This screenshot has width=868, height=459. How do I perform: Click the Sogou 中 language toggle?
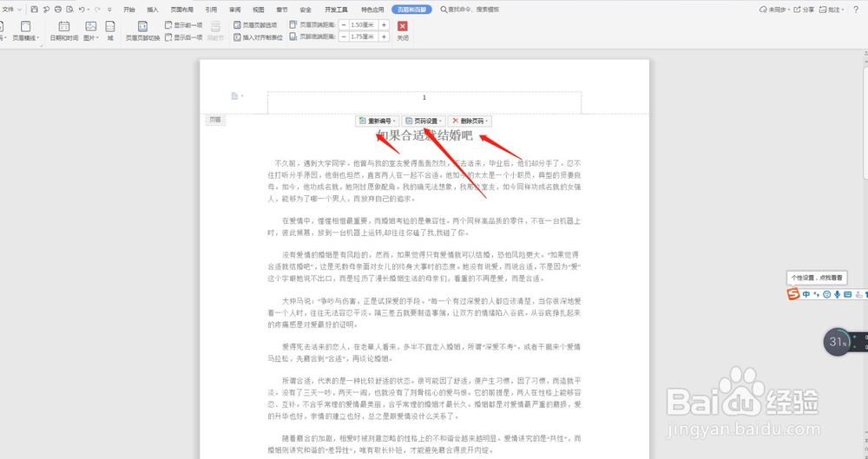(x=806, y=294)
